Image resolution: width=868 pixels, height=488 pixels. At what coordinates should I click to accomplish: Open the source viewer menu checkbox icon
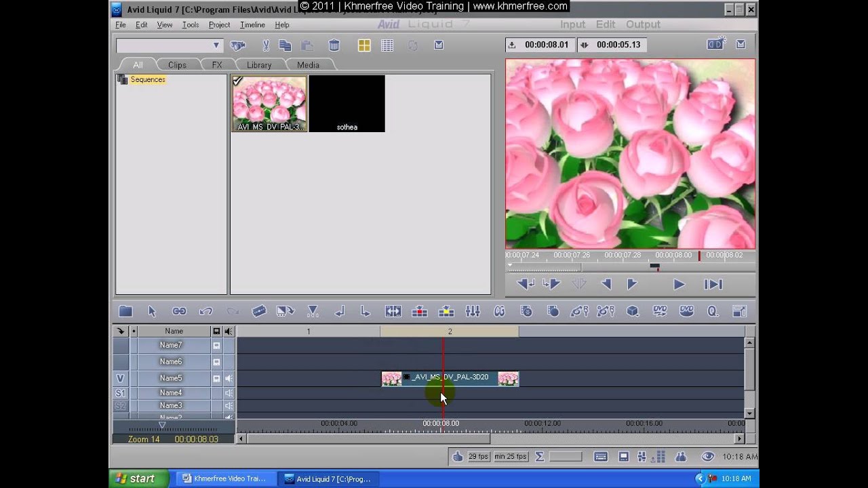point(741,44)
